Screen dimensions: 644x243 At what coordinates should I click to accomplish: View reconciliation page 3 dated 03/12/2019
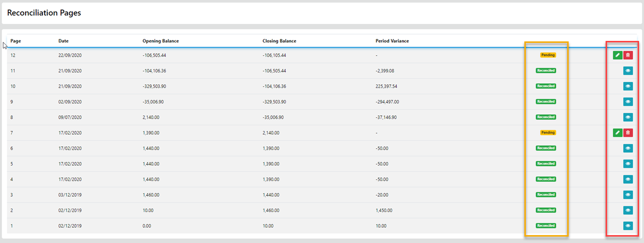628,195
